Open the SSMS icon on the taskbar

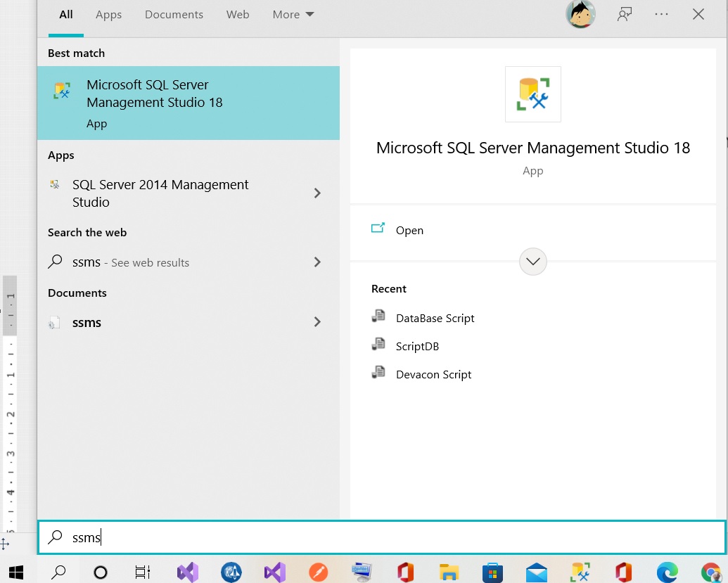(x=580, y=572)
